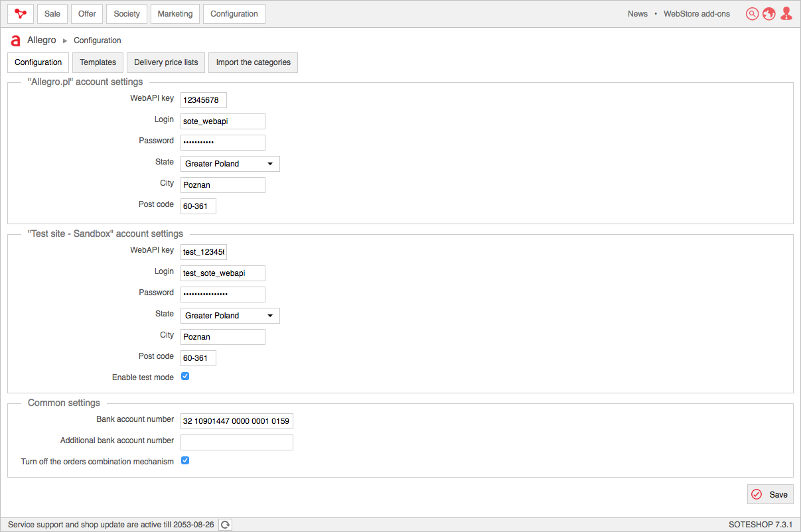Screen dimensions: 801x532
Task: Click 'Common settings' section heading
Action: 64,403
